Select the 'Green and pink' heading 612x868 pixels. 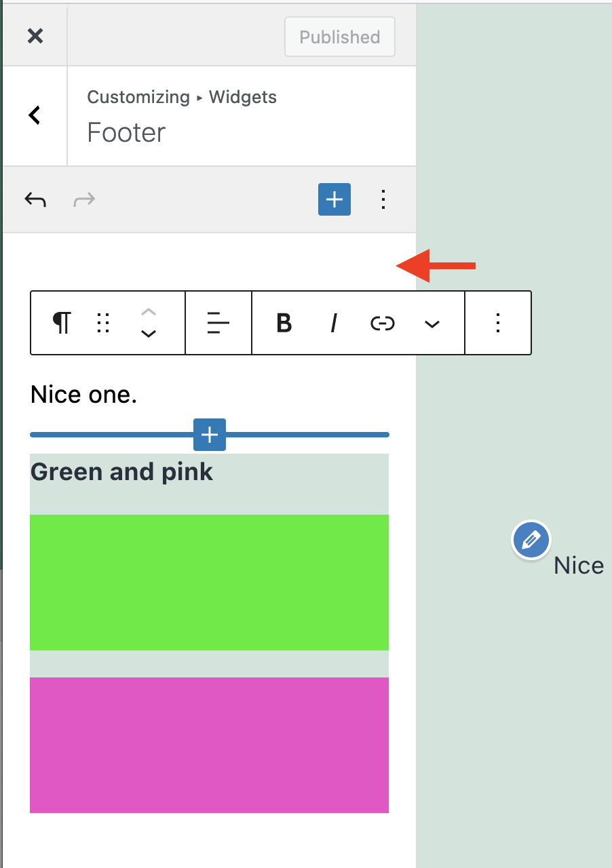[x=122, y=472]
